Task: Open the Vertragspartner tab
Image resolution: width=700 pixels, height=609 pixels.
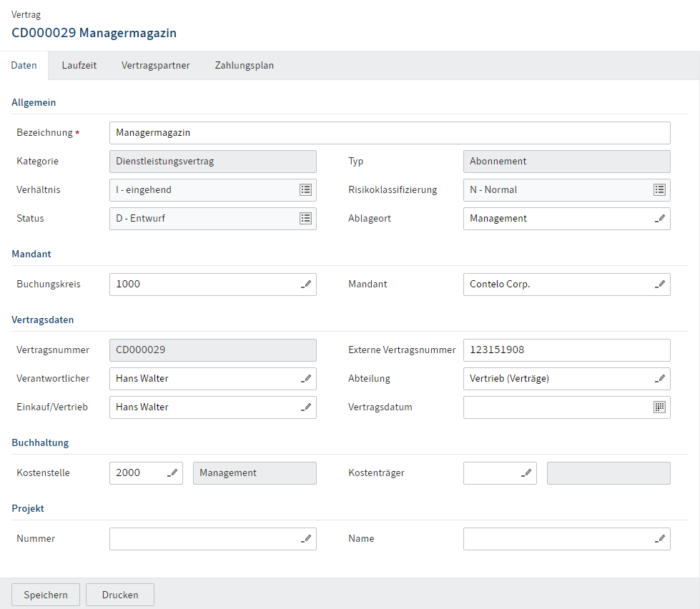Action: [155, 66]
